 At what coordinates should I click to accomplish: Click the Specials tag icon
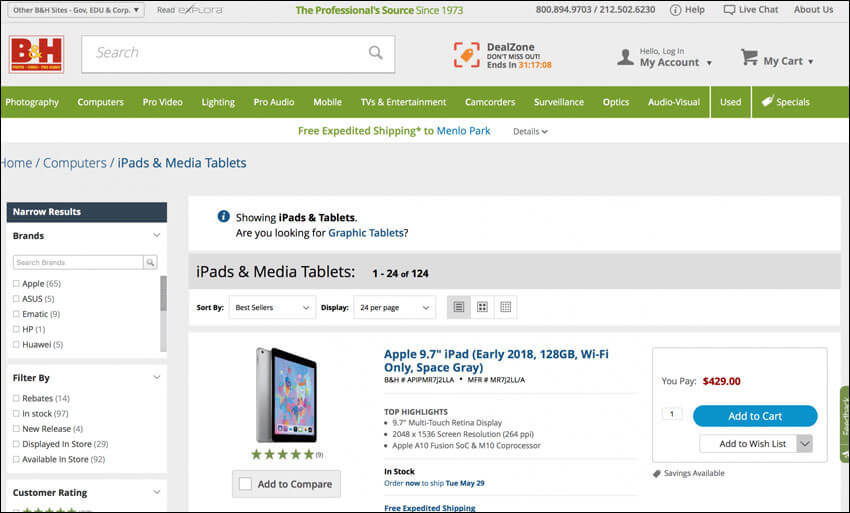pyautogui.click(x=767, y=101)
